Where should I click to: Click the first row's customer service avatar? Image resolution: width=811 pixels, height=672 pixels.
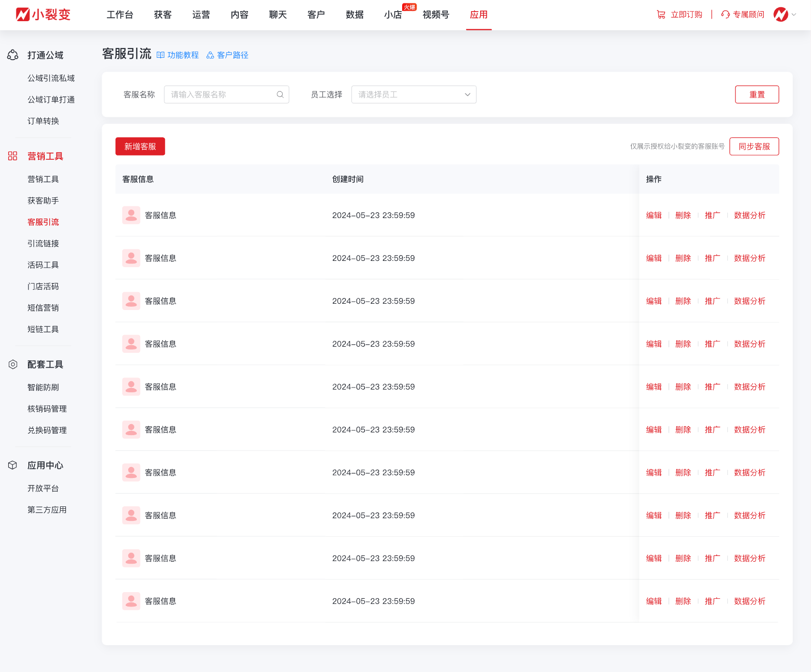pyautogui.click(x=131, y=215)
